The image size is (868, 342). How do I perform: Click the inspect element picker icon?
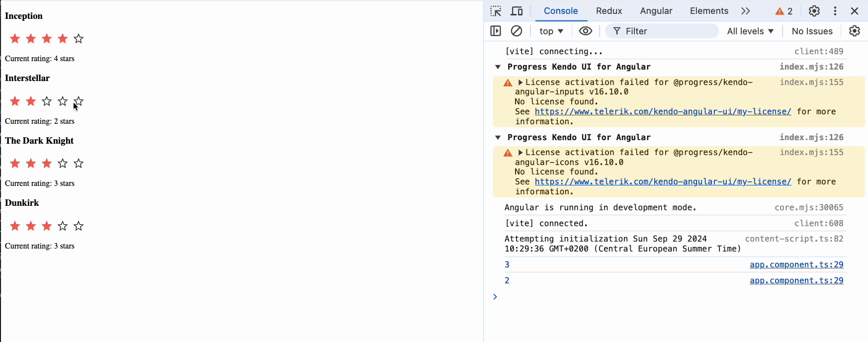pyautogui.click(x=496, y=11)
